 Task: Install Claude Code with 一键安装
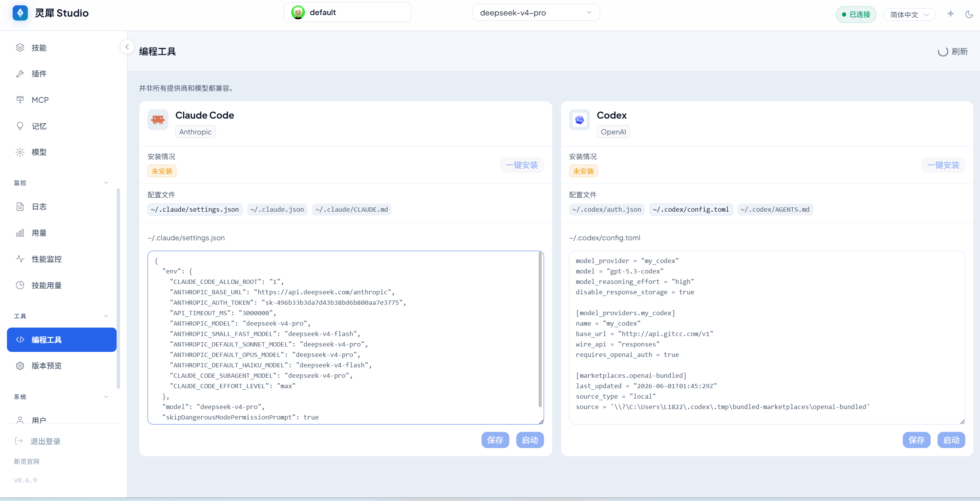[522, 165]
